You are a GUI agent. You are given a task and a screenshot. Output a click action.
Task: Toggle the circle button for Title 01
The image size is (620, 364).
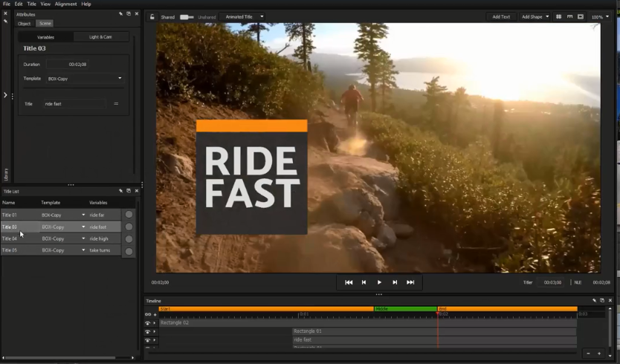point(129,215)
